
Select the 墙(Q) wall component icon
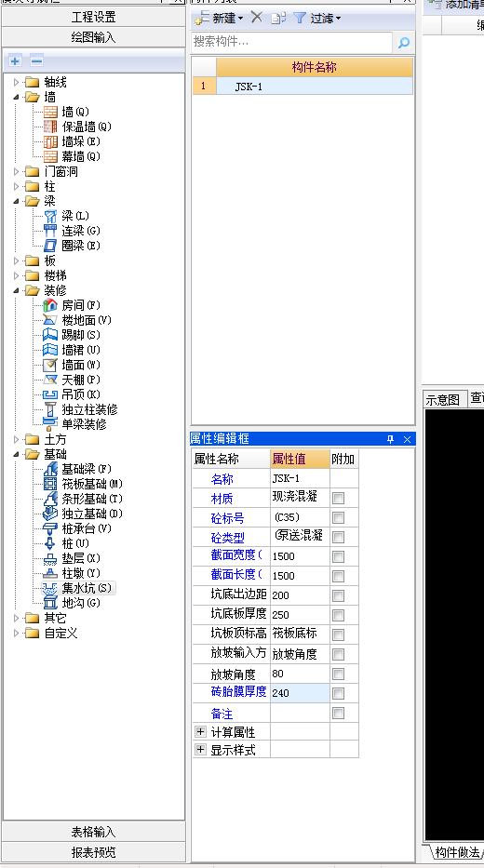[x=50, y=112]
